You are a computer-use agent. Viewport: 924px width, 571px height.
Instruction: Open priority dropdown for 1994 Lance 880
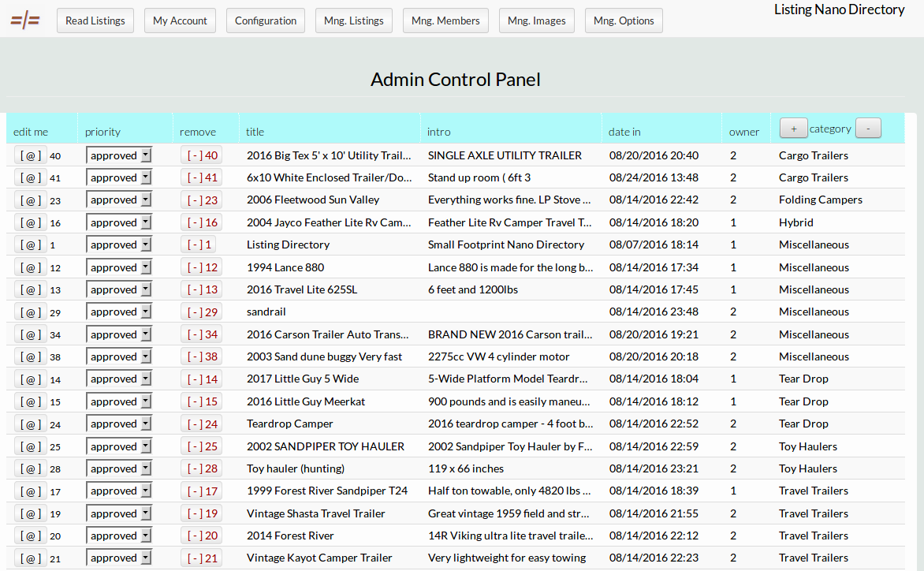click(118, 267)
